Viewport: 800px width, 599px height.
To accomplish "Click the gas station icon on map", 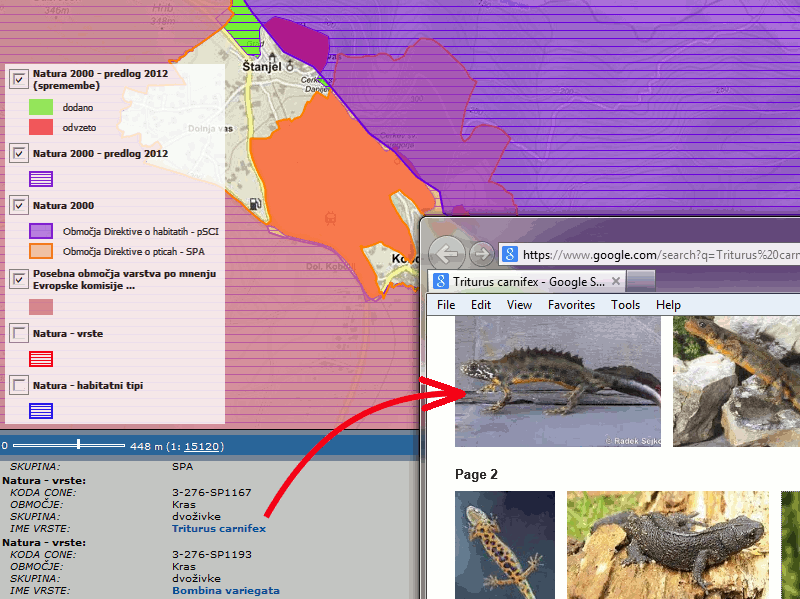I will pos(256,205).
